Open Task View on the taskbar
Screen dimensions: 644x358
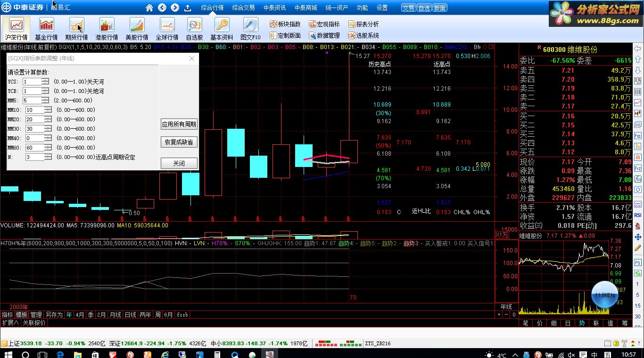42,354
